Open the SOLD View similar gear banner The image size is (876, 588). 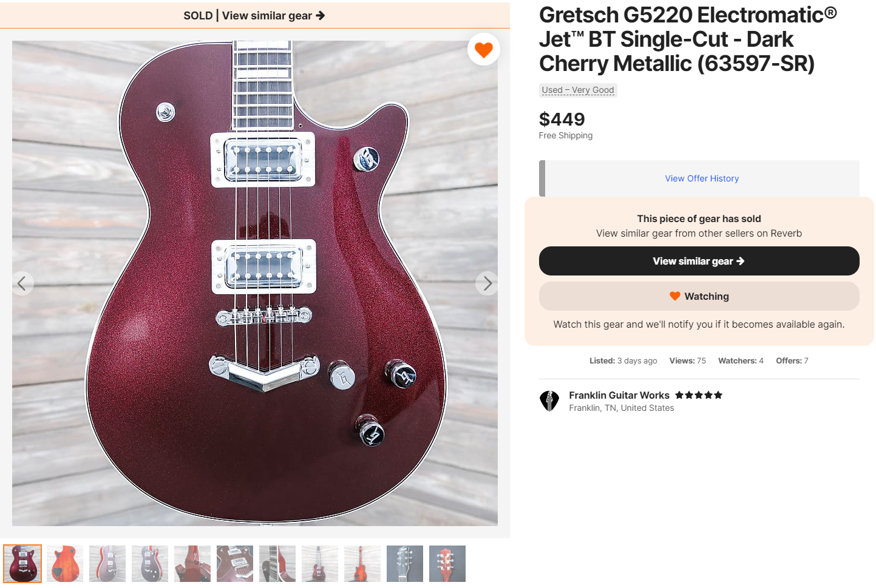(x=254, y=15)
